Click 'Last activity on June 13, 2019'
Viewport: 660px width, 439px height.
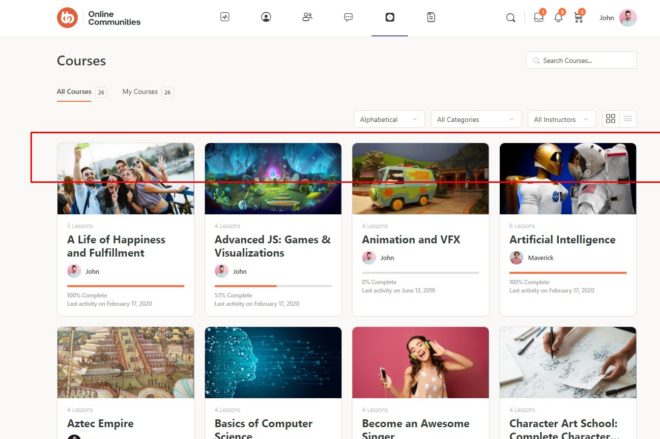[398, 290]
